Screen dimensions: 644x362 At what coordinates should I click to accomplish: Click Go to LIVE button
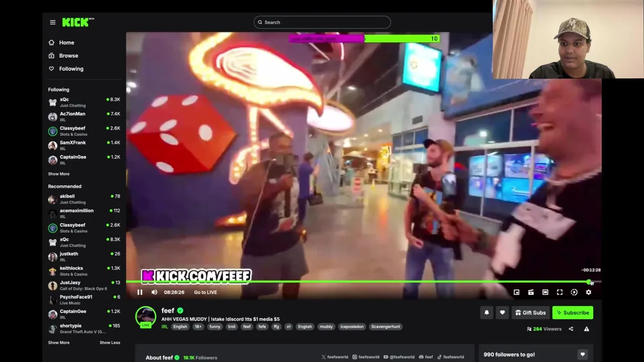(205, 292)
